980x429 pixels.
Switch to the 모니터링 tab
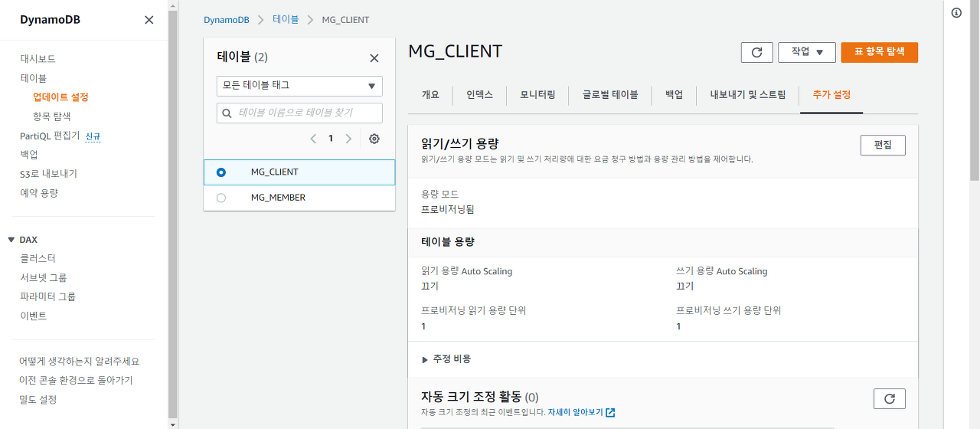538,95
